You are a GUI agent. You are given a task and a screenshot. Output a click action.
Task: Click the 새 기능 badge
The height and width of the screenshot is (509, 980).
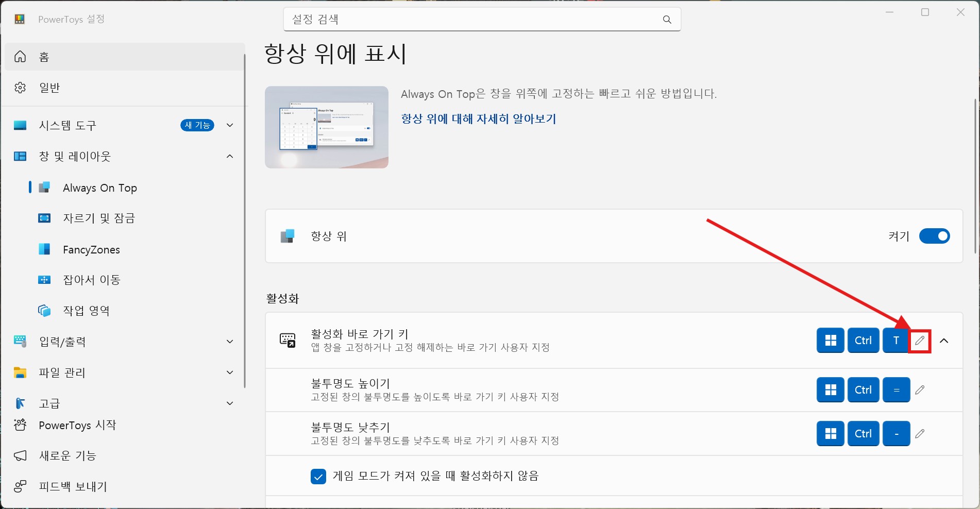click(x=197, y=125)
